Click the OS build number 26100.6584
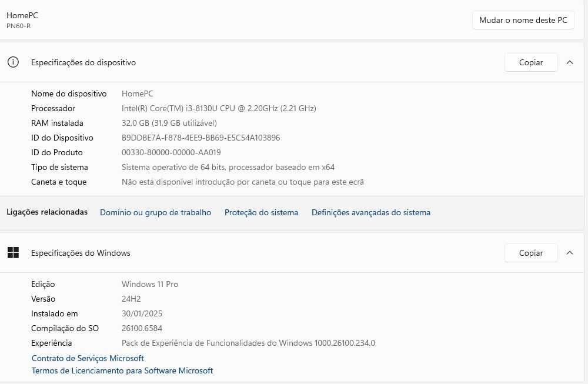 pos(142,328)
